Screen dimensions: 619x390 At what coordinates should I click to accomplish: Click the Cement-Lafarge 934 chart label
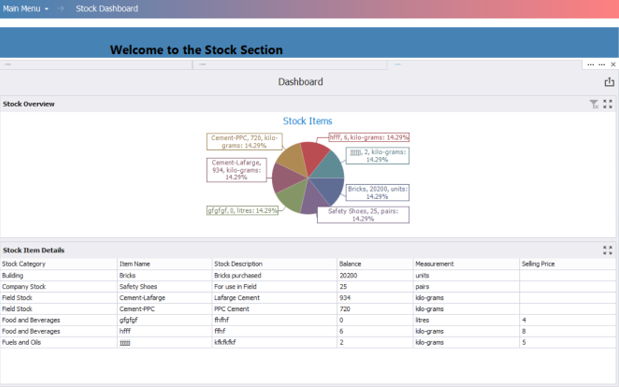(236, 170)
